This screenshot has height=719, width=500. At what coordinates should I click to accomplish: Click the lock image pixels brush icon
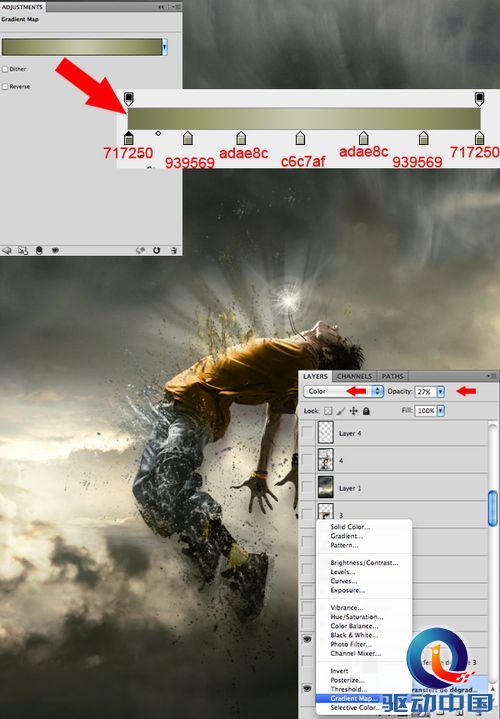click(341, 411)
